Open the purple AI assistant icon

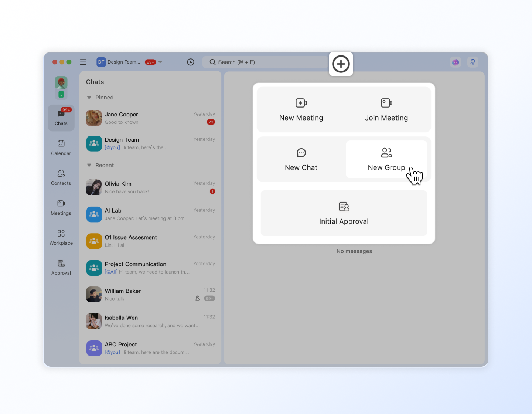[x=456, y=62]
